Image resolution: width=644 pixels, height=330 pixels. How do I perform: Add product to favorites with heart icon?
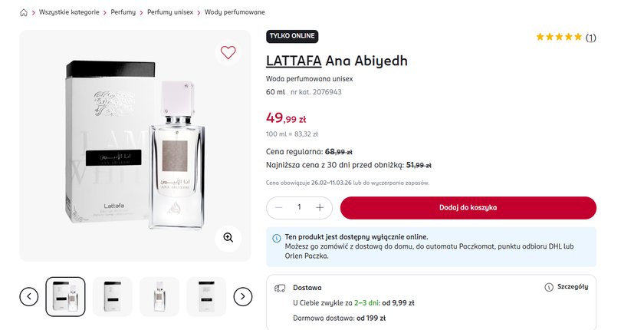[228, 53]
